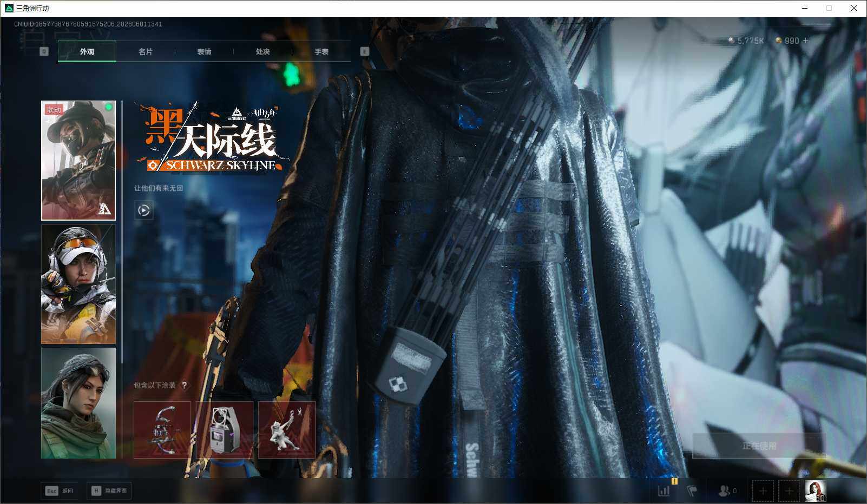867x504 pixels.
Task: Select the white visor cap skin thumbnail
Action: pos(78,284)
